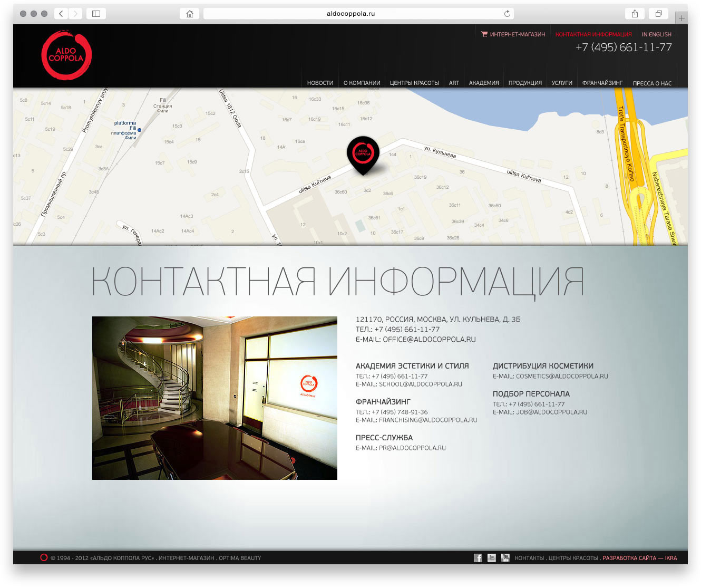701x588 pixels.
Task: Show the Safari sidebar
Action: (x=96, y=14)
